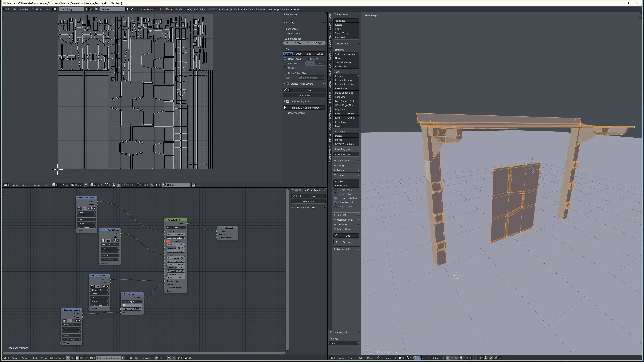The width and height of the screenshot is (644, 362).
Task: Select world shader type globe icon in node editor
Action: (x=82, y=358)
